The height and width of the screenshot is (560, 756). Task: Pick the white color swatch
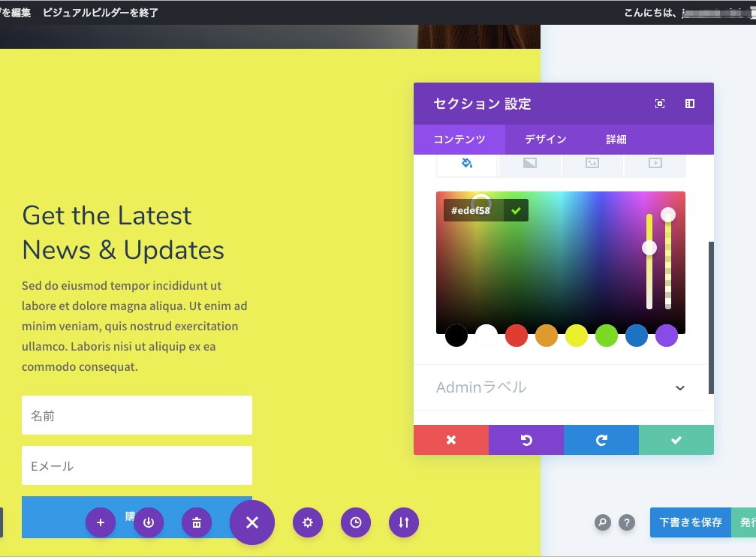(x=486, y=336)
